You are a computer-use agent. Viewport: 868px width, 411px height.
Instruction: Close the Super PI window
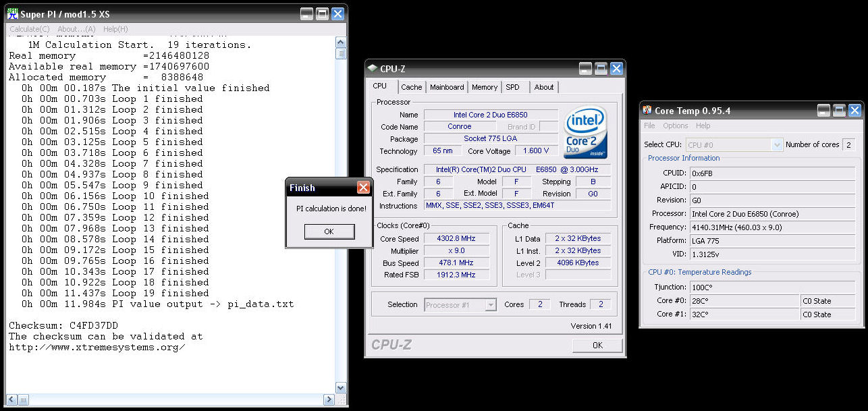click(337, 13)
